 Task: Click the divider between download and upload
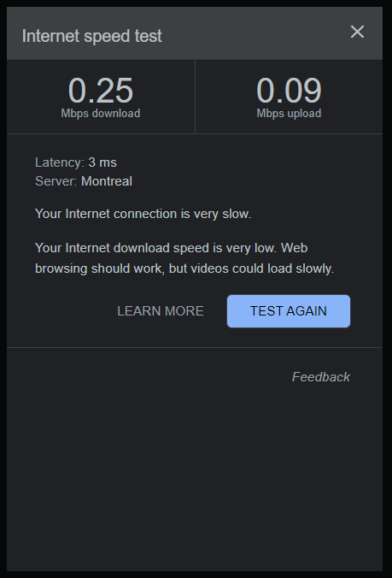[195, 97]
